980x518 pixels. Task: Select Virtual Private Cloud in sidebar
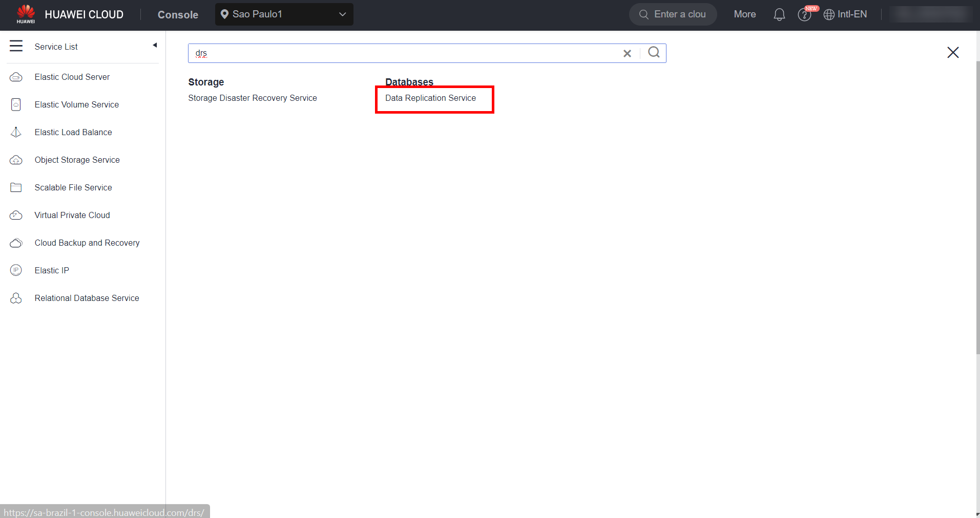[x=72, y=215]
